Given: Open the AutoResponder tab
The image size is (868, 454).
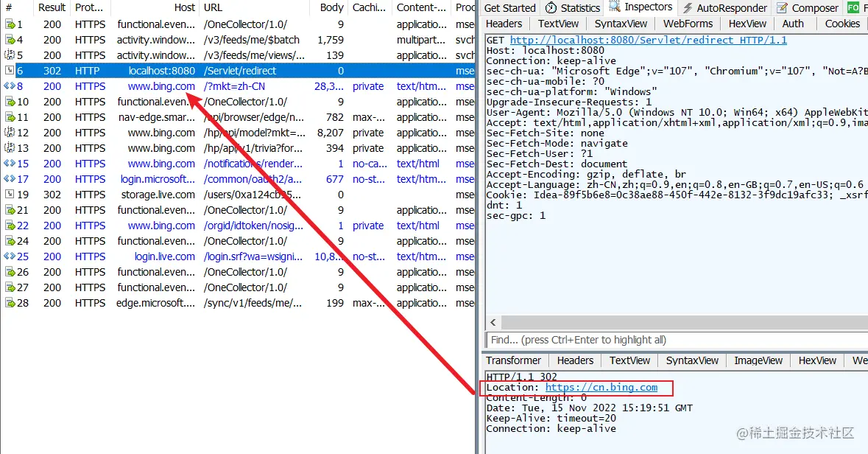Looking at the screenshot, I should [724, 8].
